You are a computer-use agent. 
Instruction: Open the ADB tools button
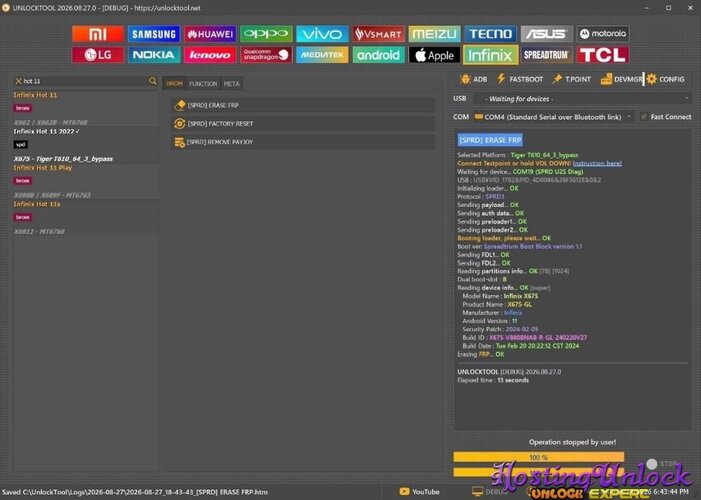coord(473,79)
